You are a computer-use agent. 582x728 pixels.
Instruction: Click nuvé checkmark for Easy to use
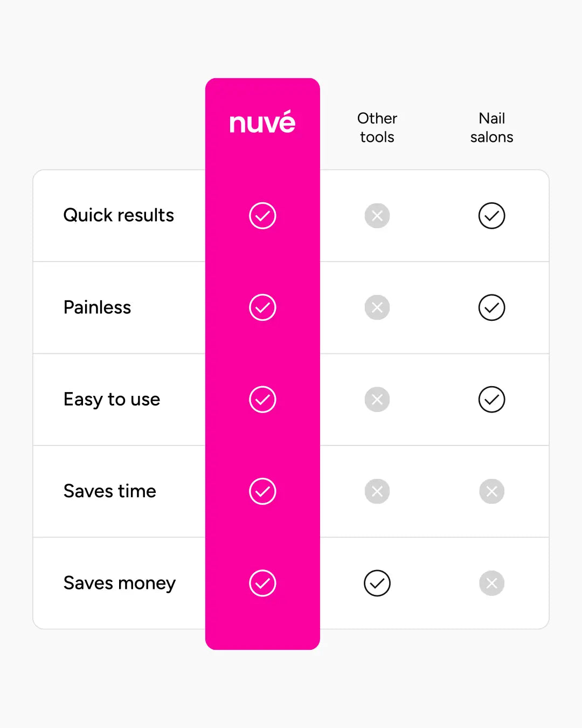(262, 400)
